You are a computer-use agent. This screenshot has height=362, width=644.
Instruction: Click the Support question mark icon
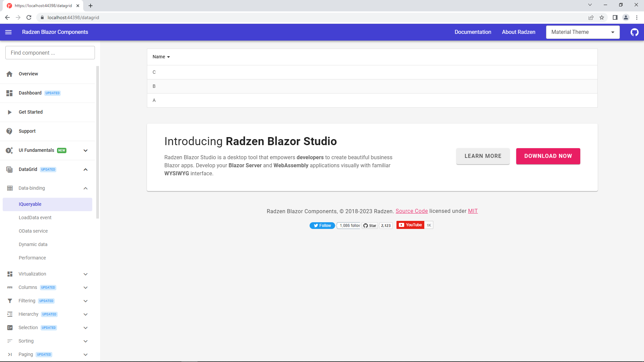click(9, 131)
